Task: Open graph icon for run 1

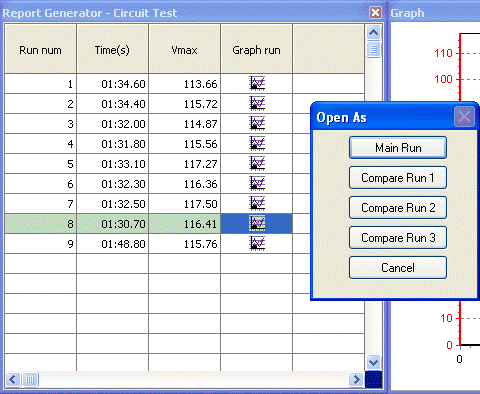Action: (257, 84)
